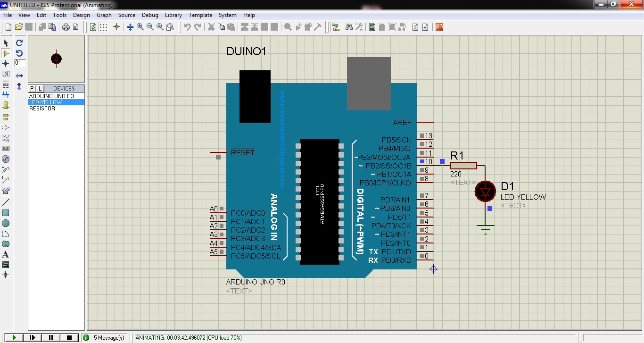Image resolution: width=644 pixels, height=343 pixels.
Task: Select the 2D graphics Text tool
Action: (6, 254)
